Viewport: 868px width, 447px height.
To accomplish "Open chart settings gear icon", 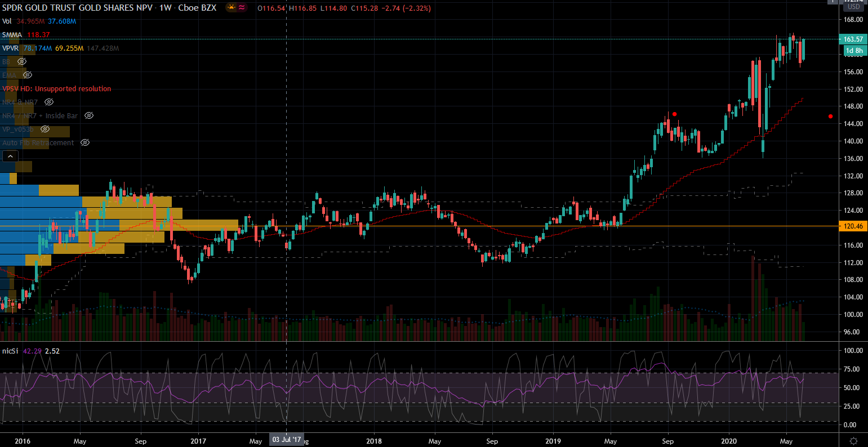I will 853,441.
